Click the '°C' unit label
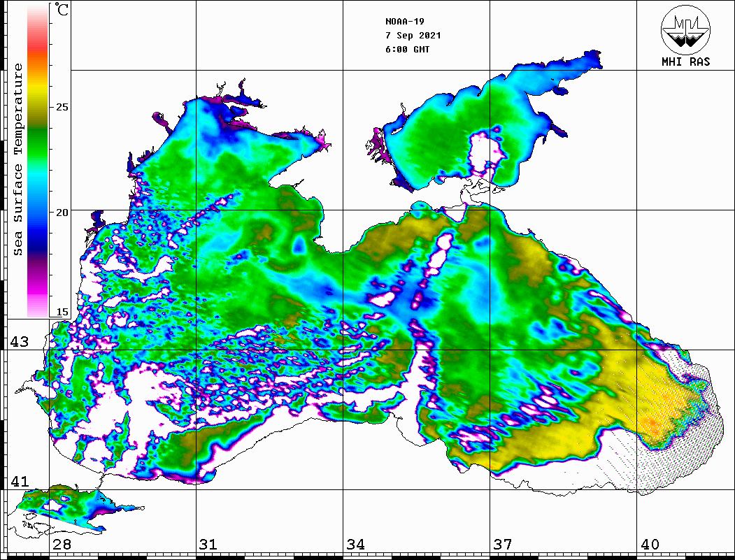The height and width of the screenshot is (560, 735). coord(62,9)
